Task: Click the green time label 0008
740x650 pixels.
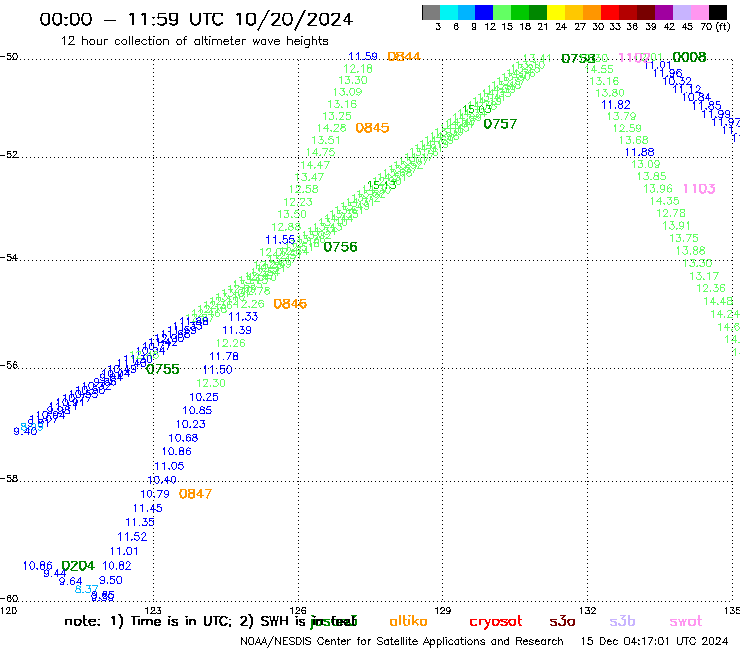Action: click(x=690, y=58)
